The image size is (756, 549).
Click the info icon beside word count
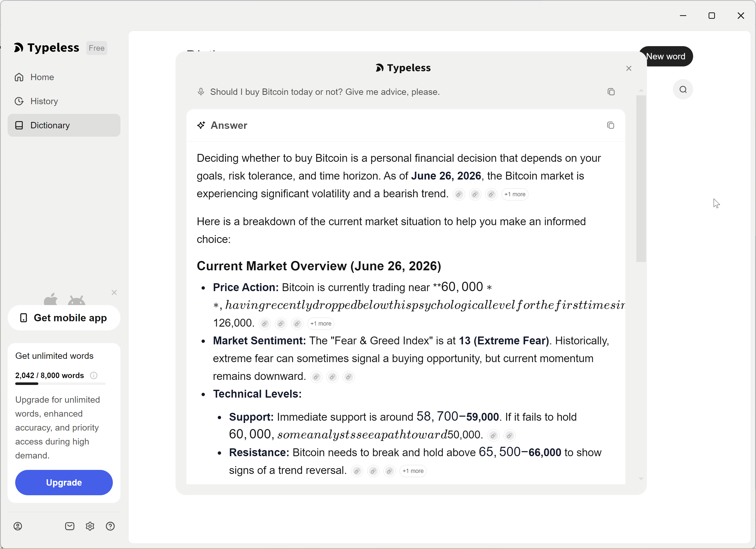coord(94,375)
